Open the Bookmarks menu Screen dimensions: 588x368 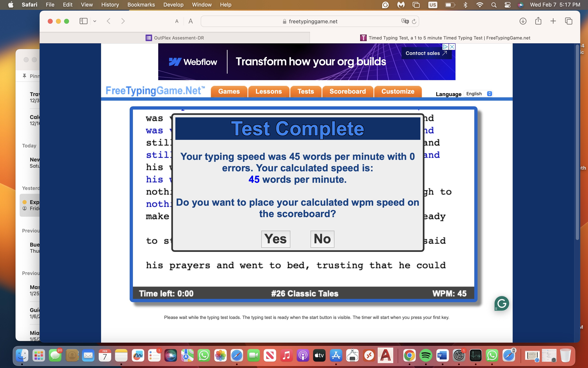(x=141, y=5)
